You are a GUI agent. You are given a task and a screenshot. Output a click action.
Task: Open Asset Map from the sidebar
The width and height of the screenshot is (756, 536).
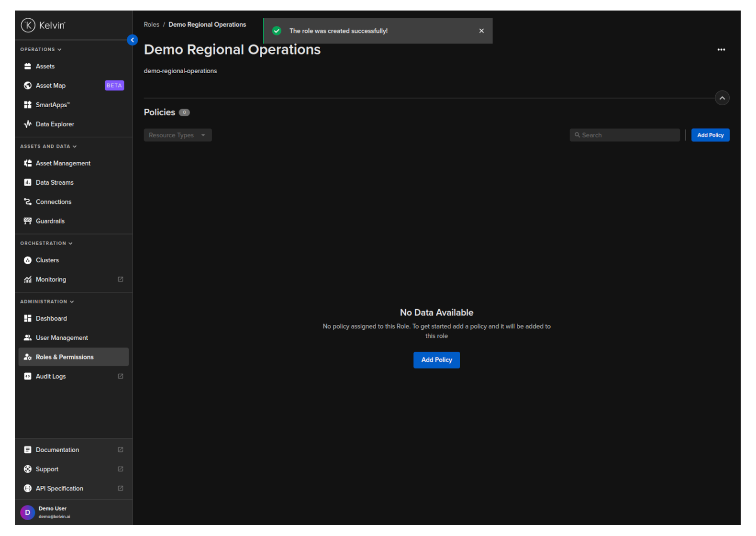pyautogui.click(x=51, y=86)
